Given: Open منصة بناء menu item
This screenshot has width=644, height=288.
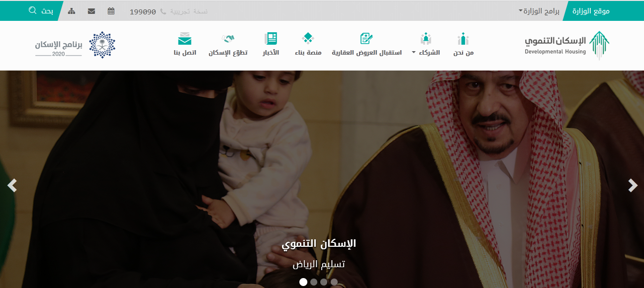Looking at the screenshot, I should pyautogui.click(x=308, y=52).
